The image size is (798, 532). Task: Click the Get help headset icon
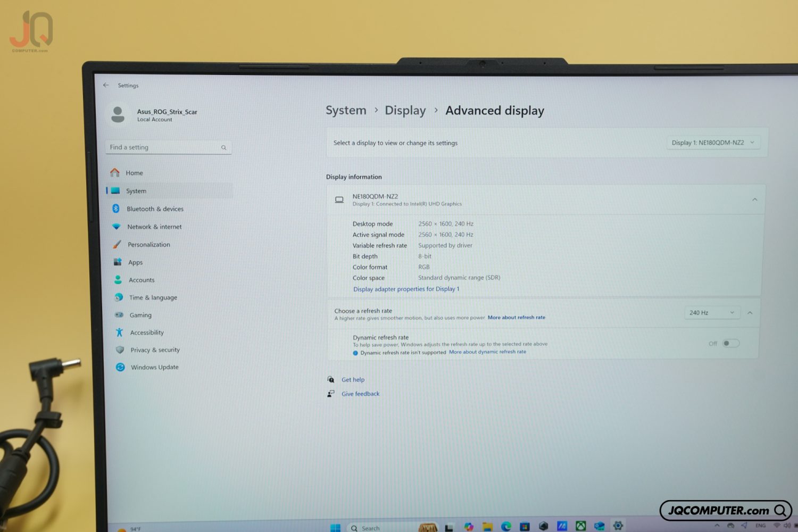(331, 379)
